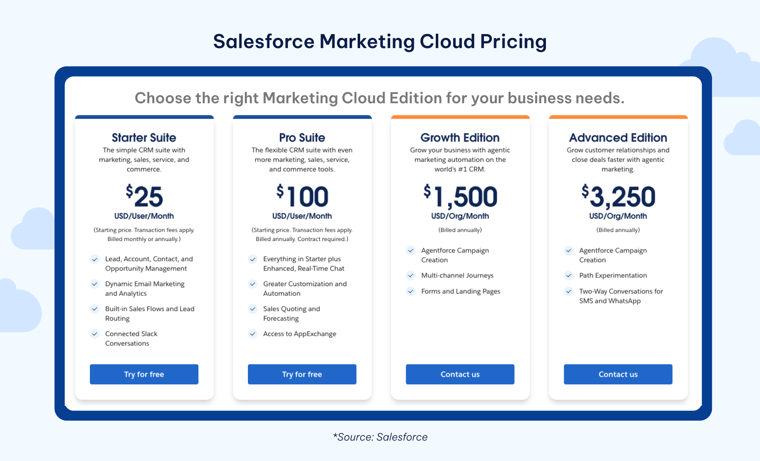The width and height of the screenshot is (760, 461).
Task: Click checkmark beside Agentforce Campaign Creation in Advanced Edition
Action: tap(569, 250)
